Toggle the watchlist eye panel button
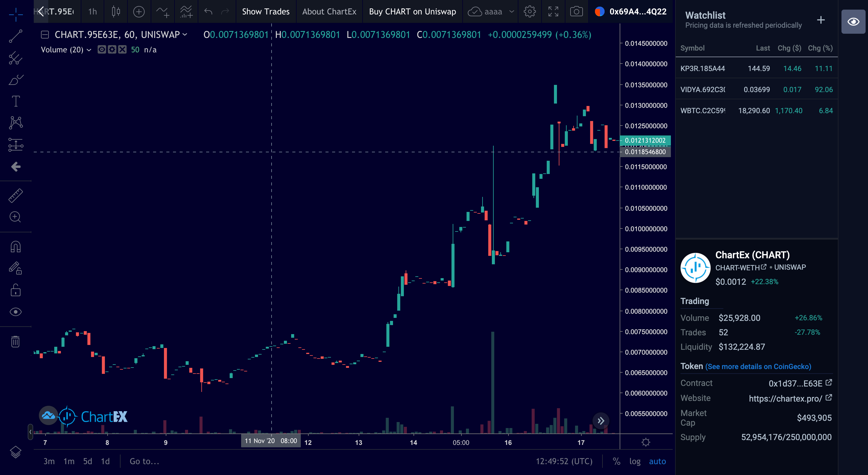 pyautogui.click(x=853, y=22)
